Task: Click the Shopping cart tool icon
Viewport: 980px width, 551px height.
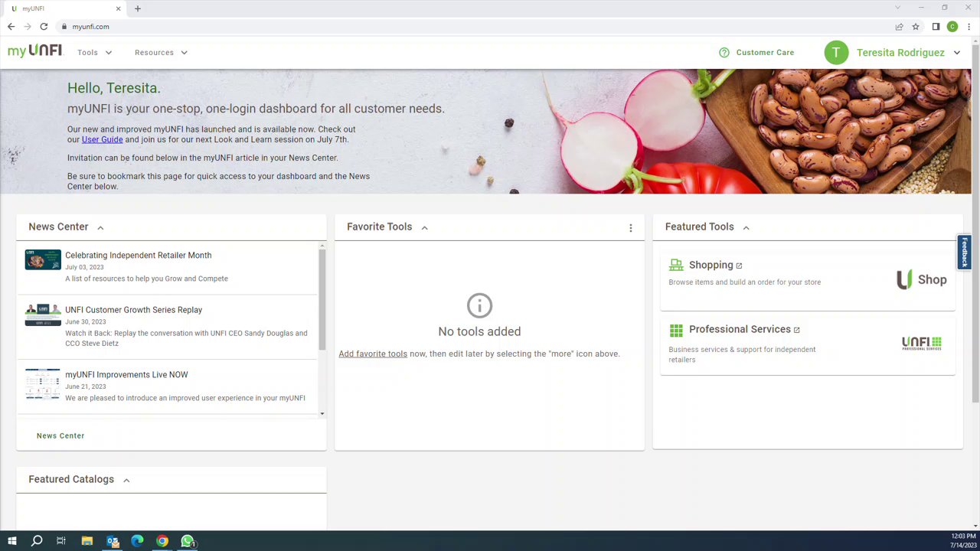Action: pyautogui.click(x=676, y=265)
